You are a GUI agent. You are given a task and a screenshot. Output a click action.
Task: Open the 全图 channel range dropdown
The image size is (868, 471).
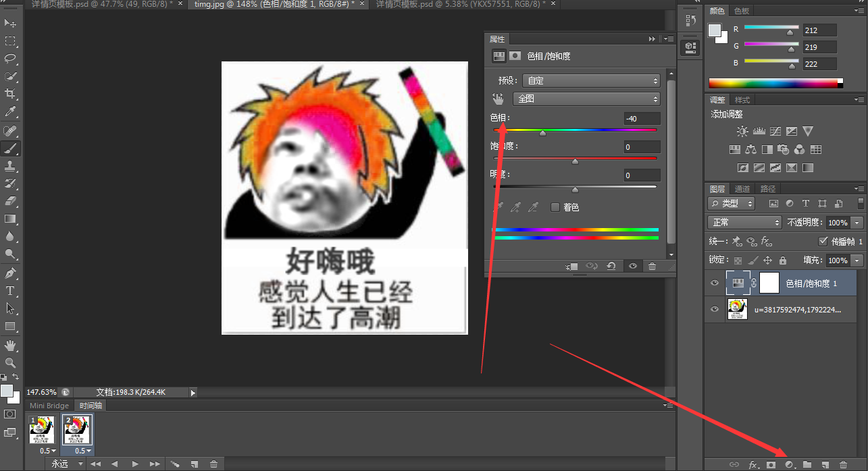point(586,99)
